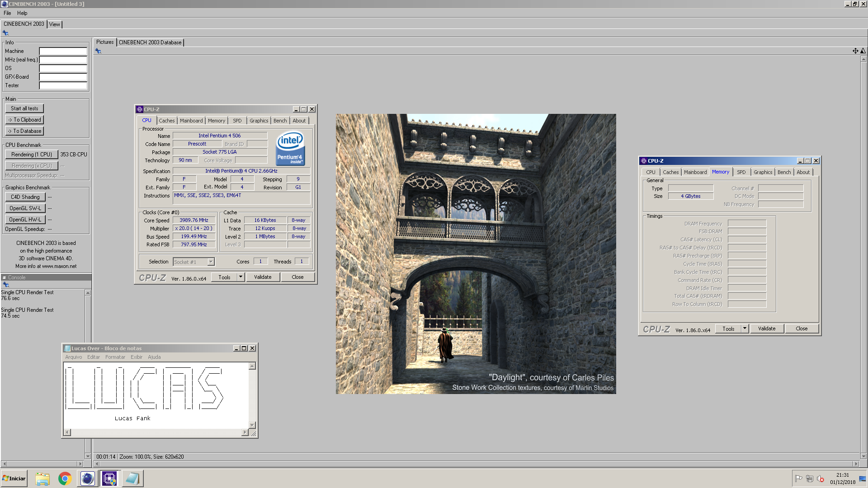Click Validate in CPU-Z CPU window
The image size is (868, 488).
(x=263, y=277)
